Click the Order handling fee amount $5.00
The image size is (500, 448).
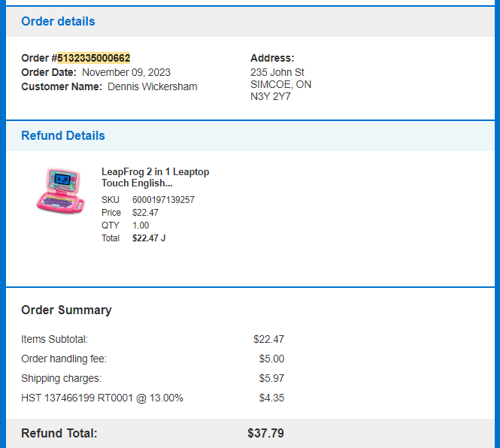[271, 359]
